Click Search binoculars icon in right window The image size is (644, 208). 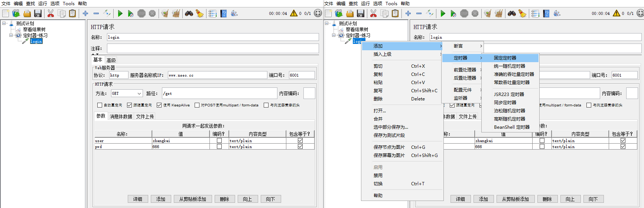point(512,13)
